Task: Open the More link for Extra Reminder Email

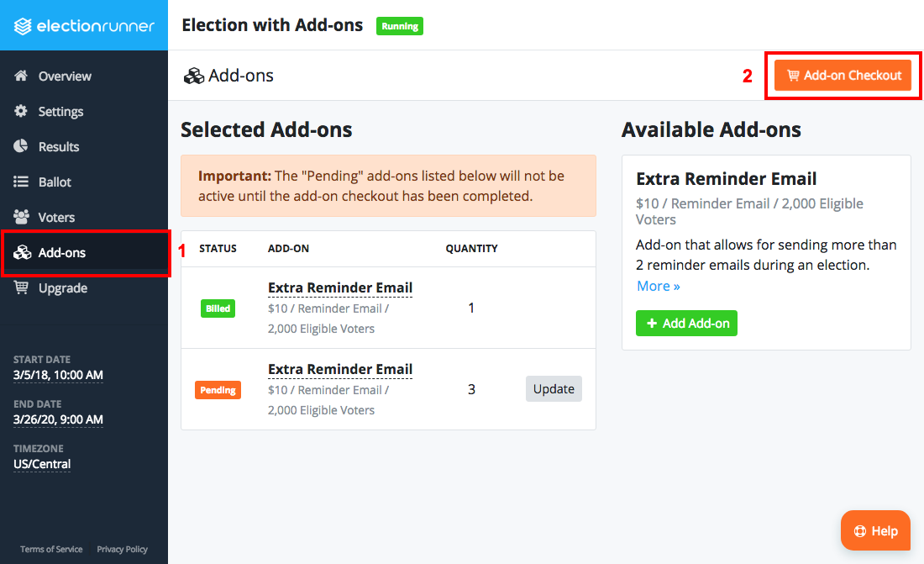Action: click(x=658, y=286)
